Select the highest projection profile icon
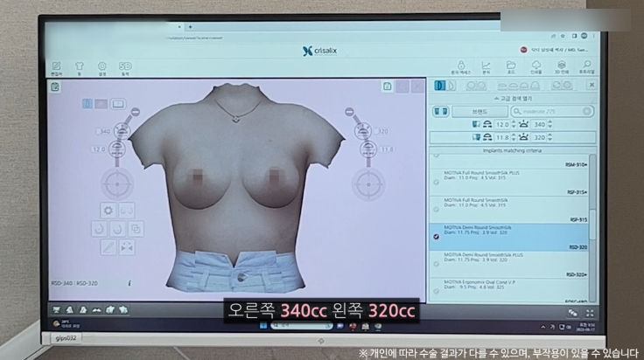The height and width of the screenshot is (360, 644). point(535,86)
